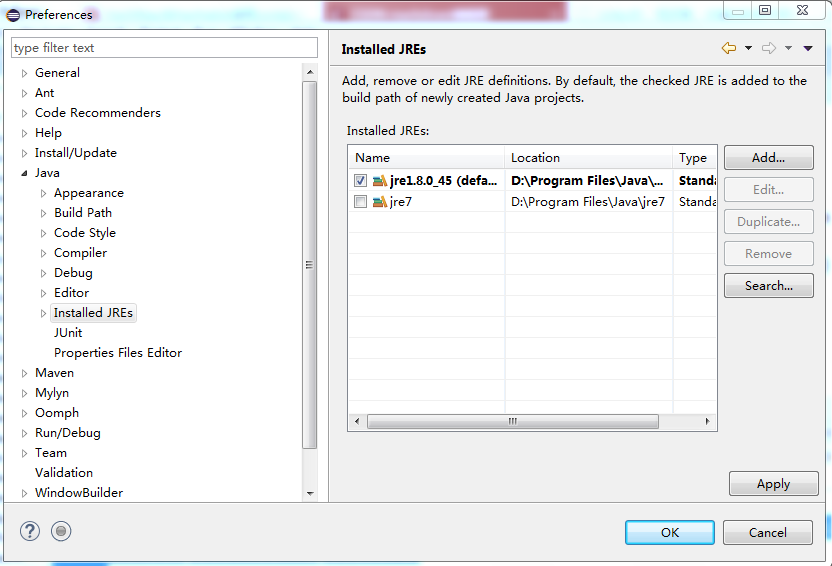Click the Eclipse icon in title bar
The image size is (832, 566).
(13, 15)
